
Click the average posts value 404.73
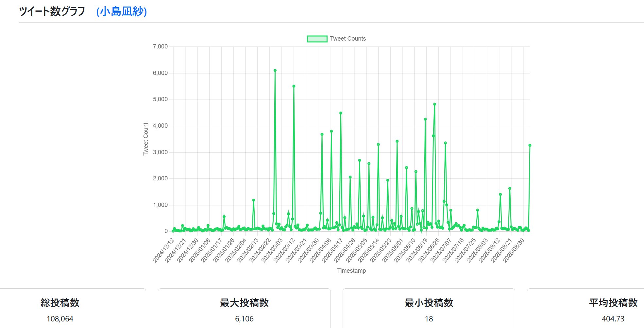click(613, 319)
